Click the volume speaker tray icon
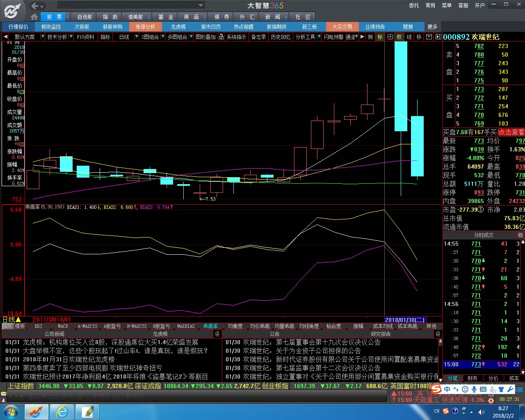Image resolution: width=525 pixels, height=420 pixels. point(481,411)
